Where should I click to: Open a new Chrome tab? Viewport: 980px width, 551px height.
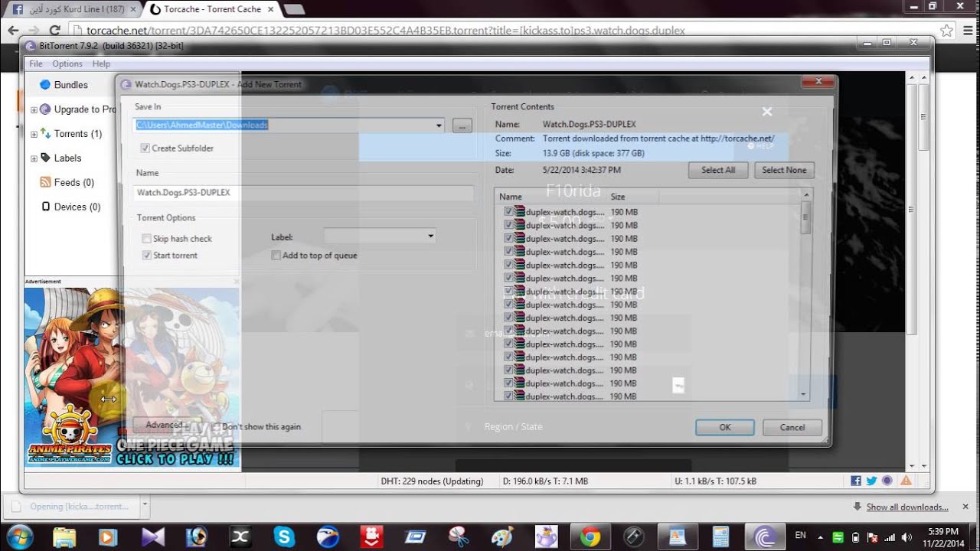[x=294, y=10]
